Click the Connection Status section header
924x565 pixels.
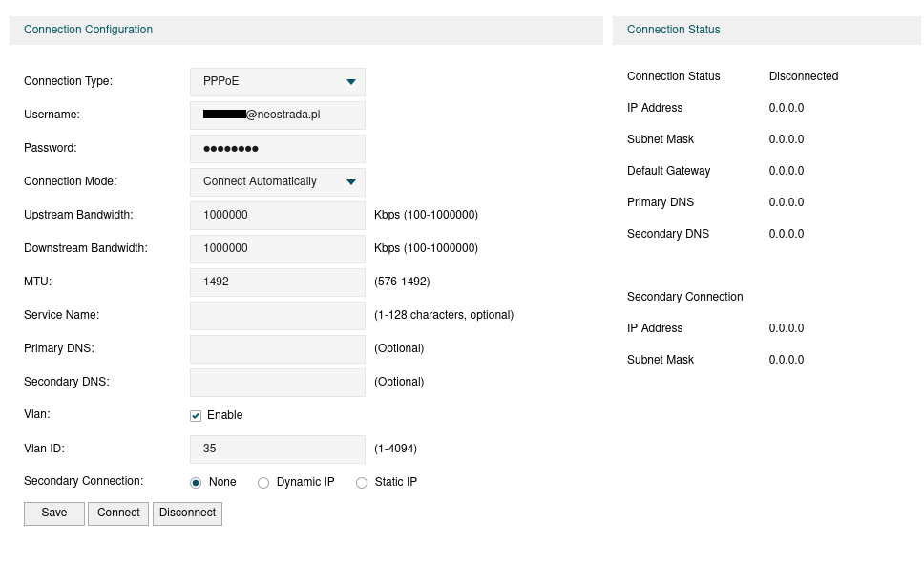point(673,30)
